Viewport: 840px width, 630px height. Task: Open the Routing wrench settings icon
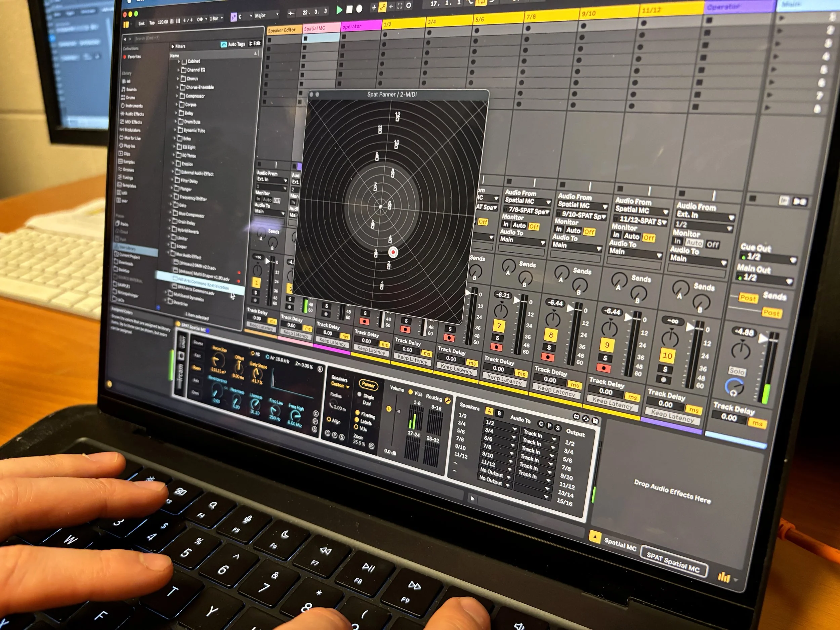(448, 400)
